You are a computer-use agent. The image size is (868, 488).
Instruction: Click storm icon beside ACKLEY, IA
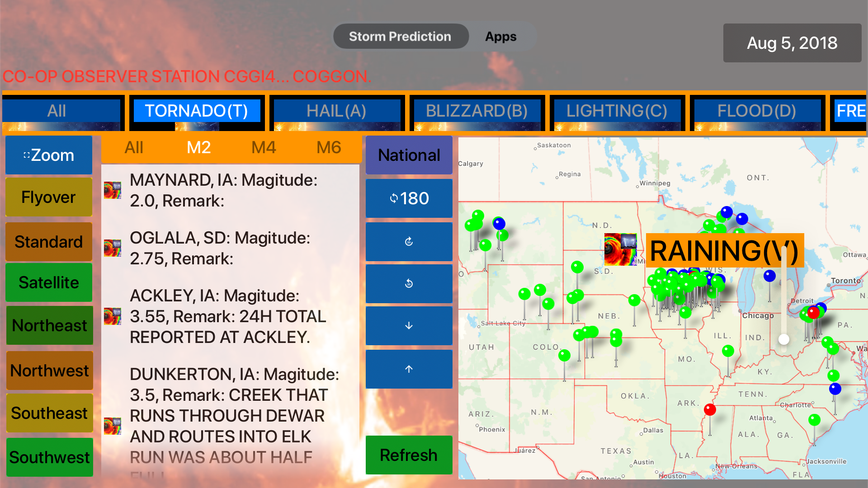coord(113,316)
